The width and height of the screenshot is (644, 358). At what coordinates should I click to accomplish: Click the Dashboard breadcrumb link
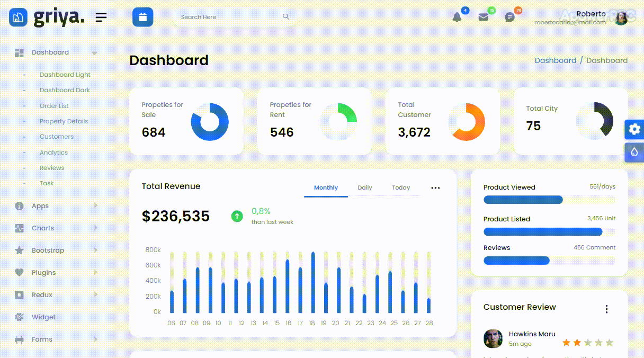tap(555, 60)
